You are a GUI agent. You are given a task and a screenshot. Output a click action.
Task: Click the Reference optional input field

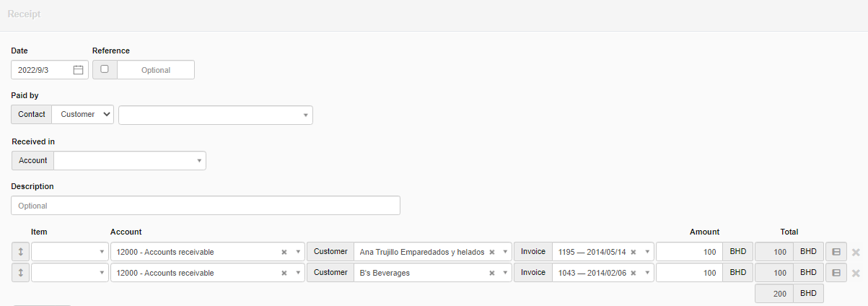pyautogui.click(x=156, y=70)
